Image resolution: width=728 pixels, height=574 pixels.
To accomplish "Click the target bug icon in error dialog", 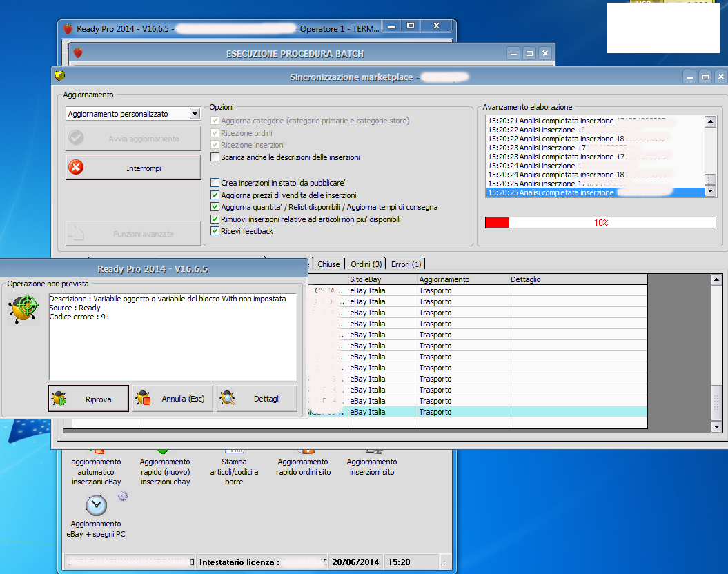I will [24, 309].
